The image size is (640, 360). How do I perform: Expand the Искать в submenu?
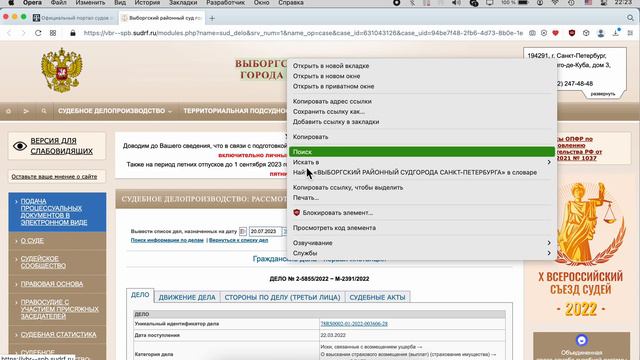pos(421,162)
